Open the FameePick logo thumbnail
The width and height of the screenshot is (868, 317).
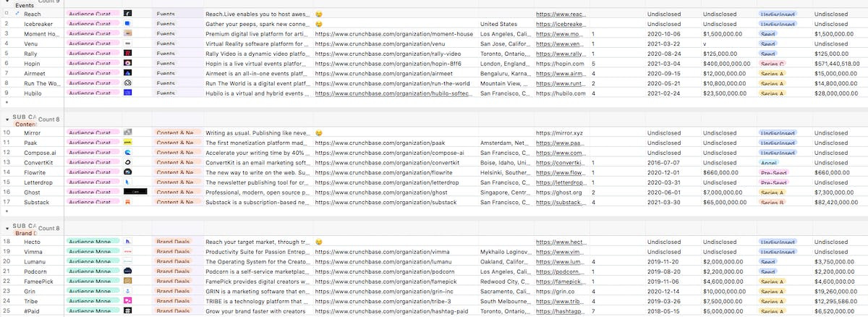click(127, 281)
